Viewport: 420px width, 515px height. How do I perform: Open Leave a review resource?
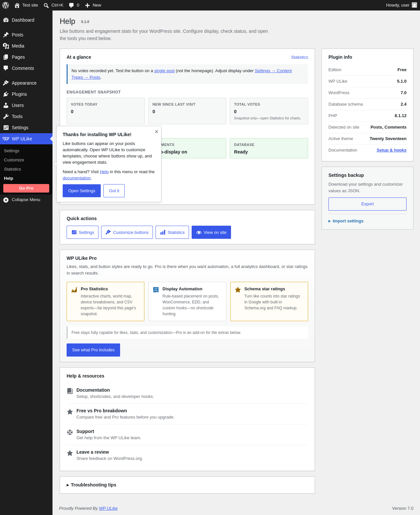point(187,455)
